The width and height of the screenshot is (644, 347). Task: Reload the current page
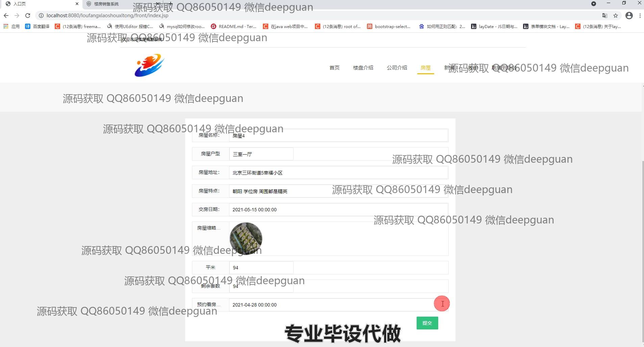coord(28,16)
